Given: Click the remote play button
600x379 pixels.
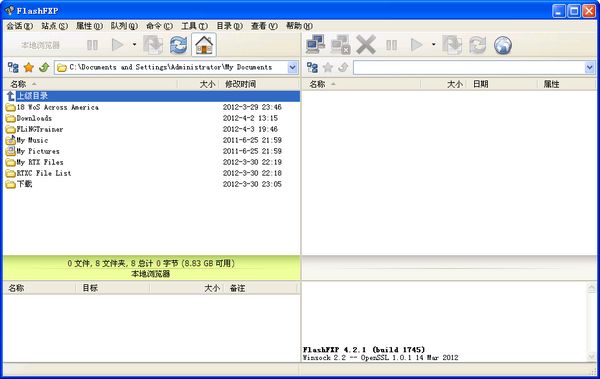Looking at the screenshot, I should point(416,45).
